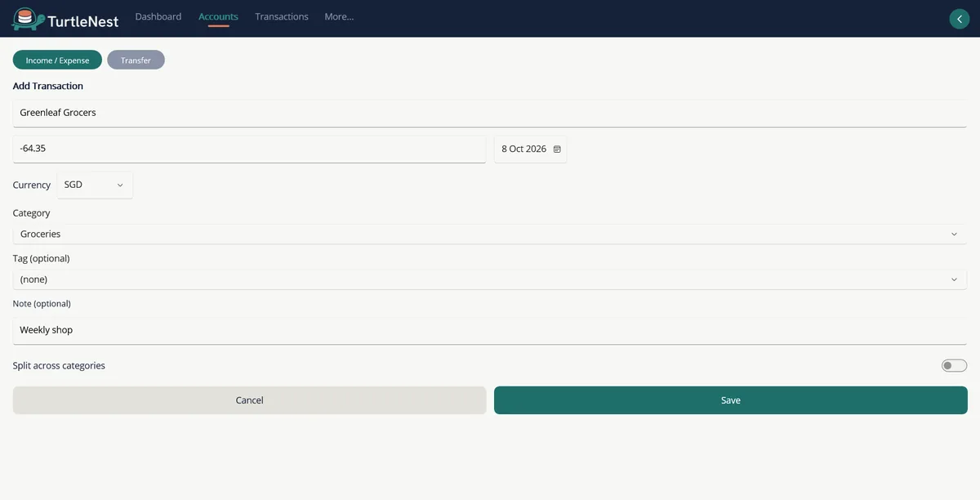The height and width of the screenshot is (500, 980).
Task: Select Income / Expense mode
Action: [x=57, y=60]
